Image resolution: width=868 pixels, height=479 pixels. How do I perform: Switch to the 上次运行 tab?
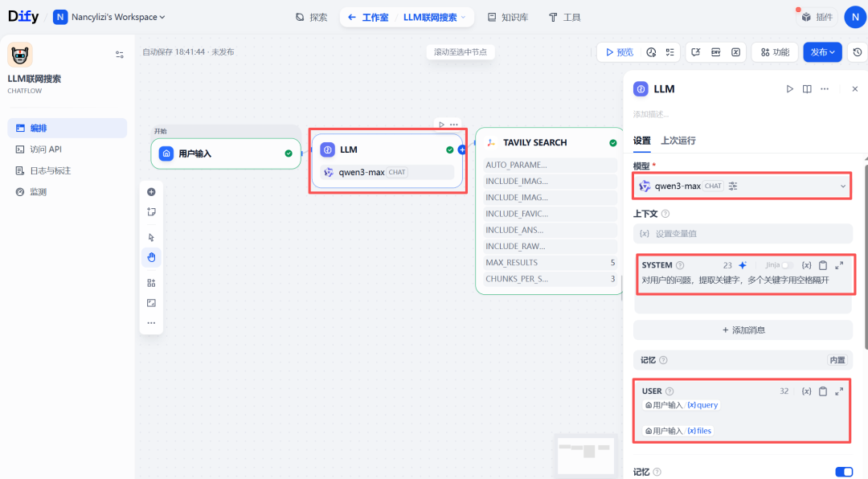pyautogui.click(x=678, y=141)
